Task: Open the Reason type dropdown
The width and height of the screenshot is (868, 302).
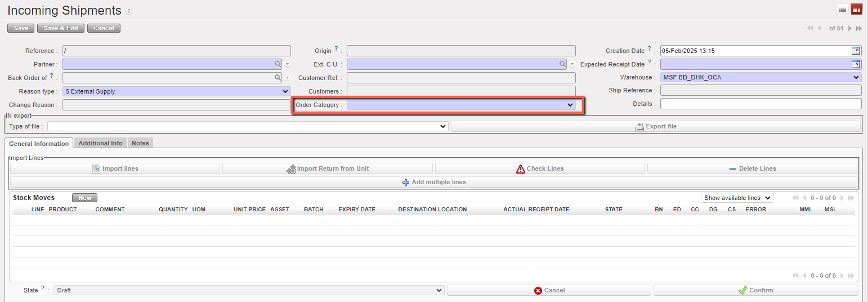Action: [285, 91]
